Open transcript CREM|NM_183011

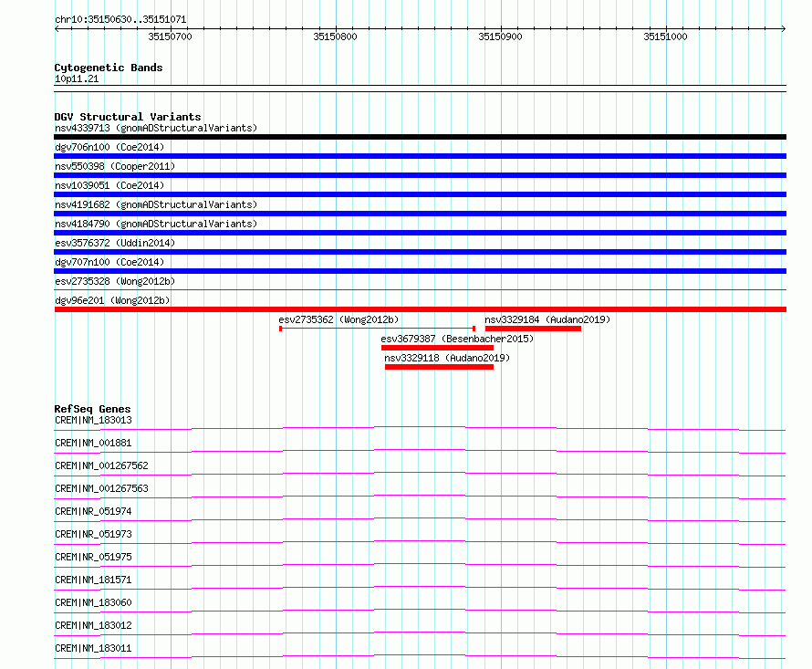(93, 648)
